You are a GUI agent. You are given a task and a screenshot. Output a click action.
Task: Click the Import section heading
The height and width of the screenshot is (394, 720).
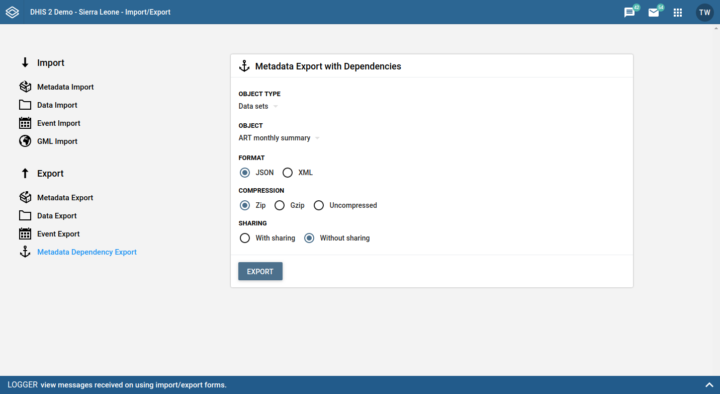point(51,63)
